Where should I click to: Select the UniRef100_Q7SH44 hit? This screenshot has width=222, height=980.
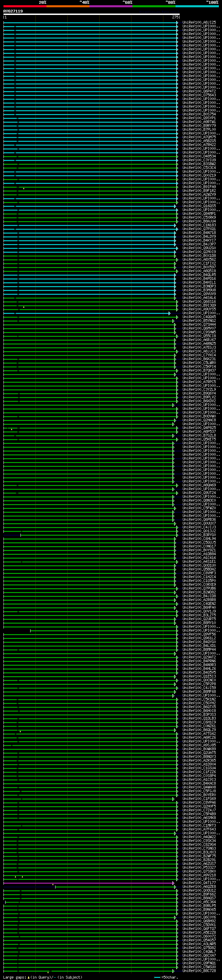tap(199, 324)
